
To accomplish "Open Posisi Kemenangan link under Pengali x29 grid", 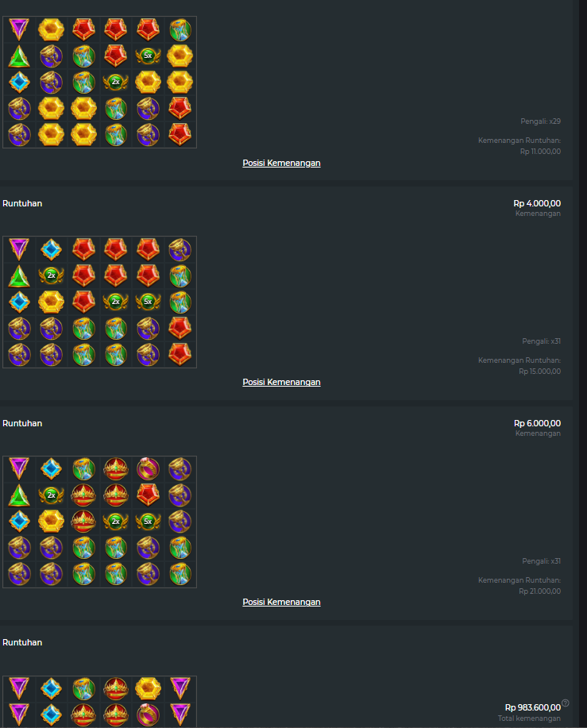I will (x=281, y=163).
